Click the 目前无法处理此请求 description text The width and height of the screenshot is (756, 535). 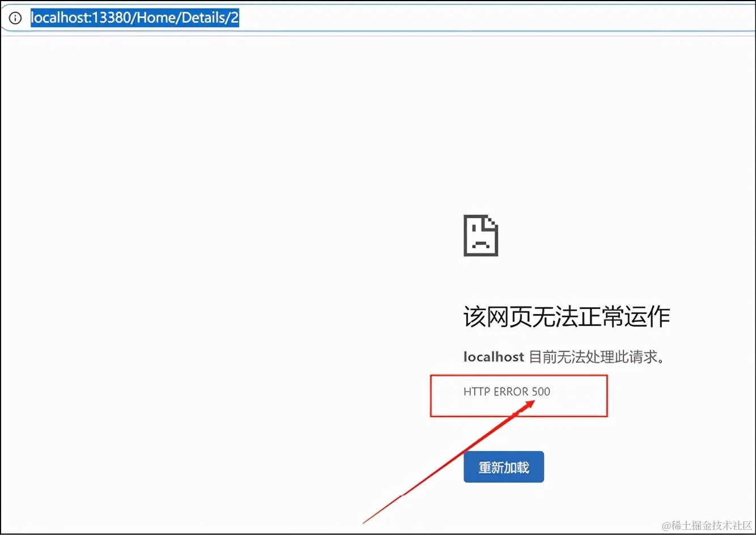pos(594,356)
